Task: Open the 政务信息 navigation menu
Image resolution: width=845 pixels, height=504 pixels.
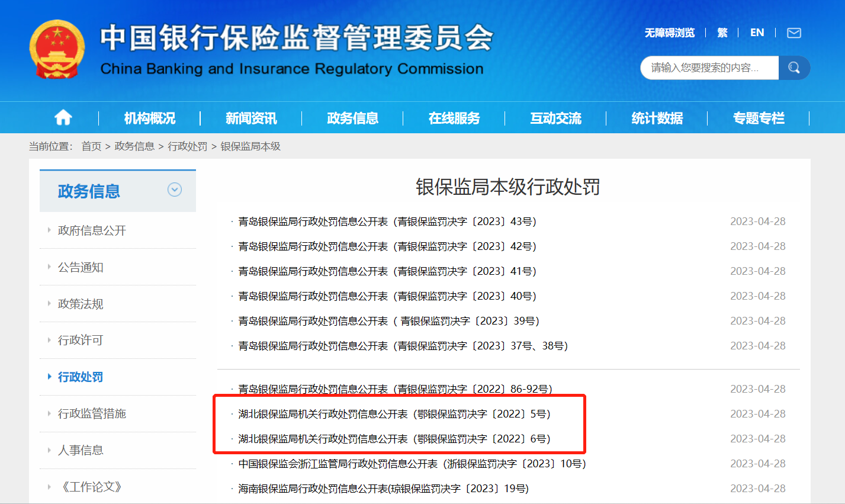Action: click(353, 118)
